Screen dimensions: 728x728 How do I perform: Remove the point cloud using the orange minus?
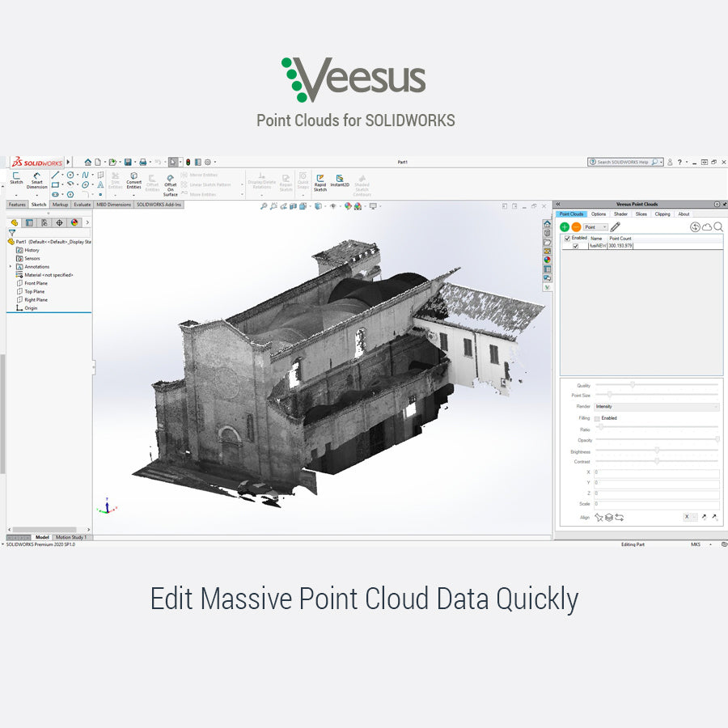[x=577, y=226]
